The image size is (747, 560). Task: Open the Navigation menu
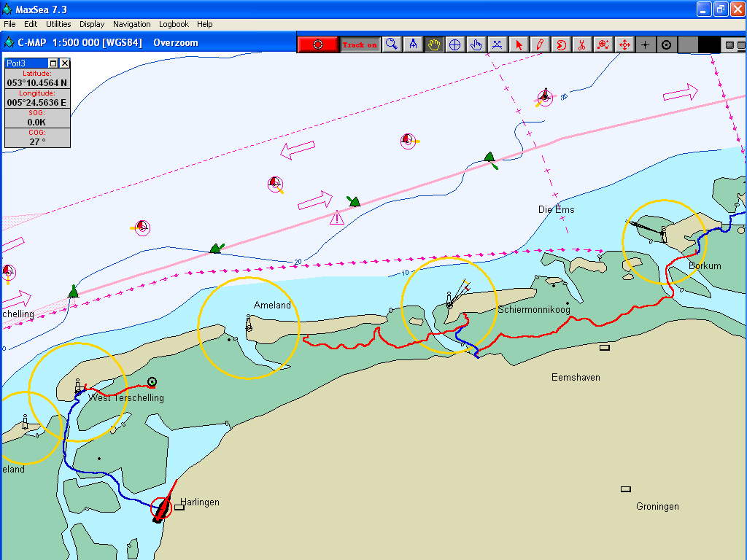(132, 24)
